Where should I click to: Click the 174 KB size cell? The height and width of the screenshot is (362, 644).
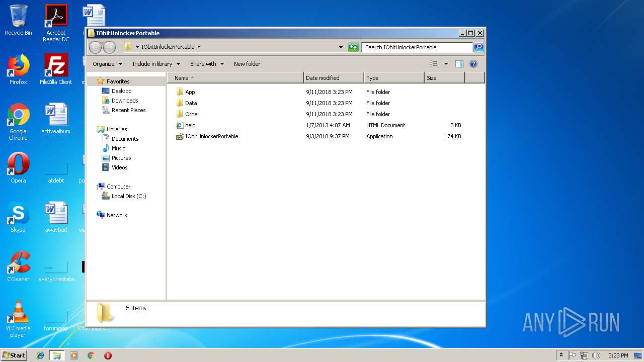pos(453,136)
